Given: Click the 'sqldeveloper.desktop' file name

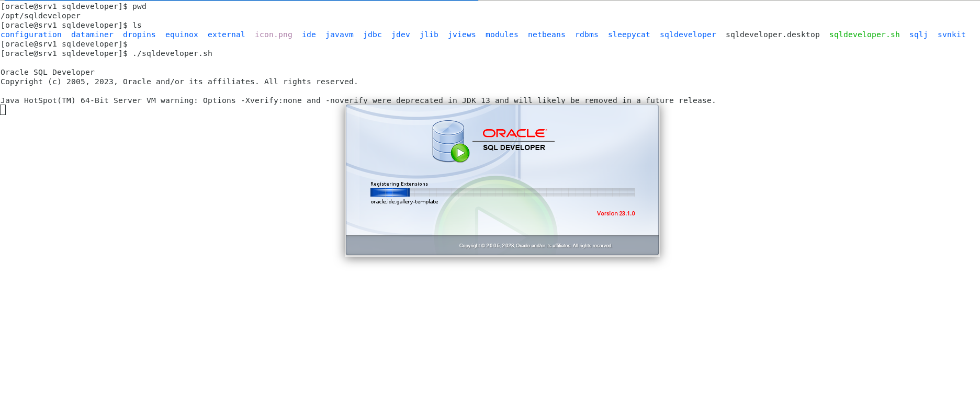Looking at the screenshot, I should tap(773, 35).
